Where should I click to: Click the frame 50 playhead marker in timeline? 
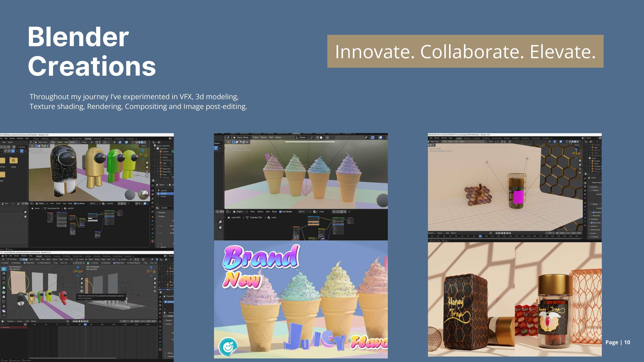point(85,324)
